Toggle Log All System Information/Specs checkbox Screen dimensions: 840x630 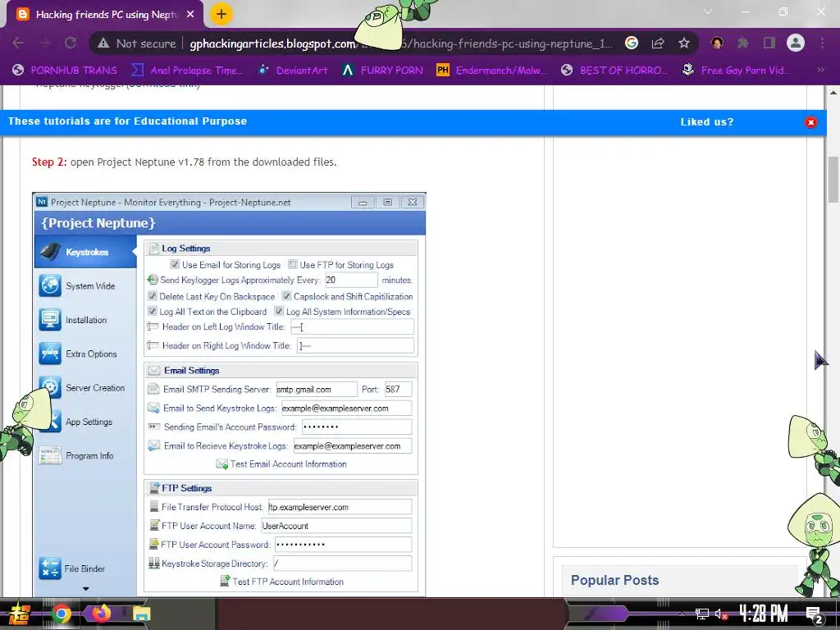click(279, 311)
